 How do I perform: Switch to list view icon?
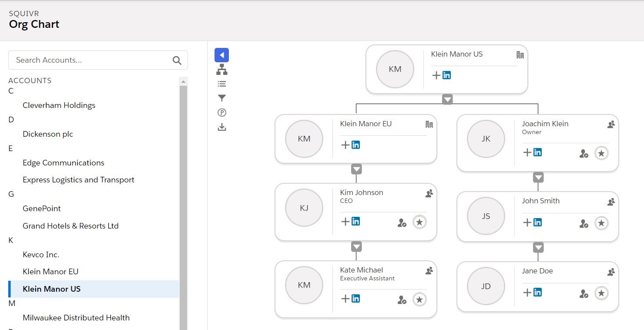(221, 84)
